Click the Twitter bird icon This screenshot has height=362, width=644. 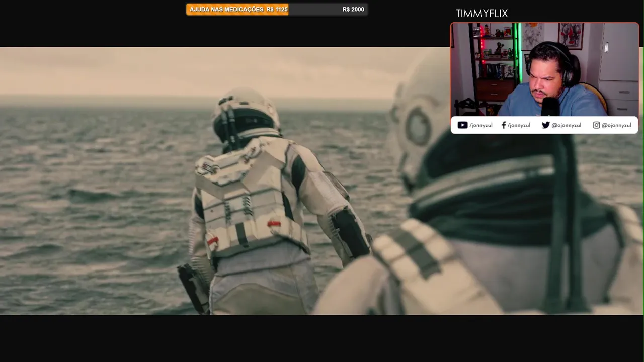coord(545,125)
